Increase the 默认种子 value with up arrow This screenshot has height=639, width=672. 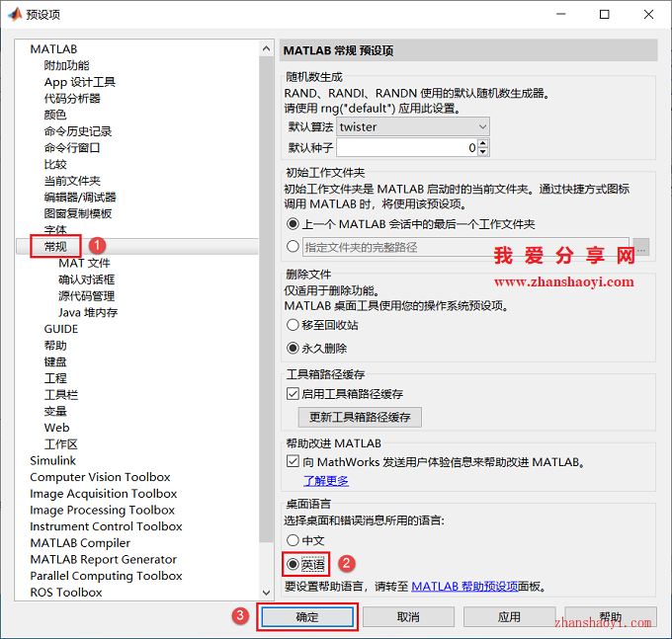483,143
